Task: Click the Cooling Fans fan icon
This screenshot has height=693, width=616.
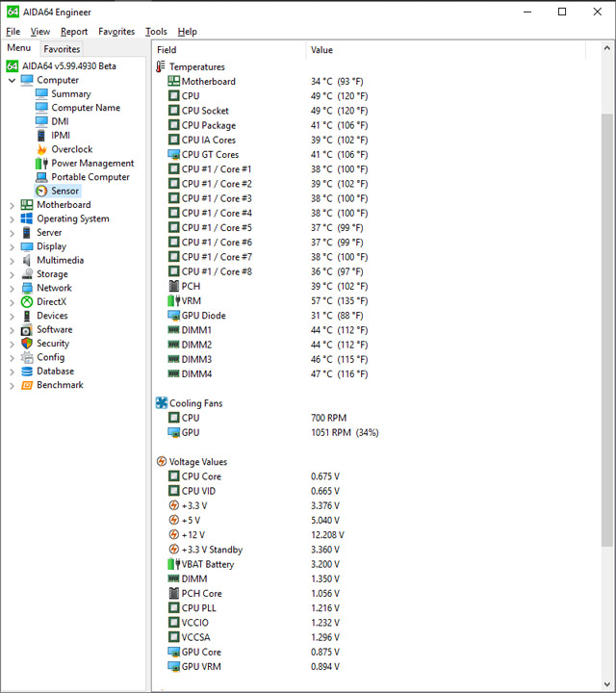Action: [162, 403]
